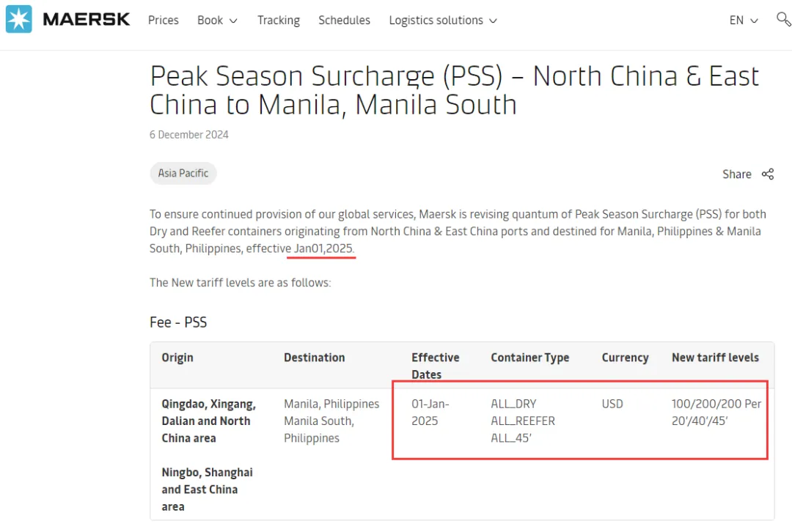792x532 pixels.
Task: Click the New tariff levels header
Action: click(x=715, y=358)
